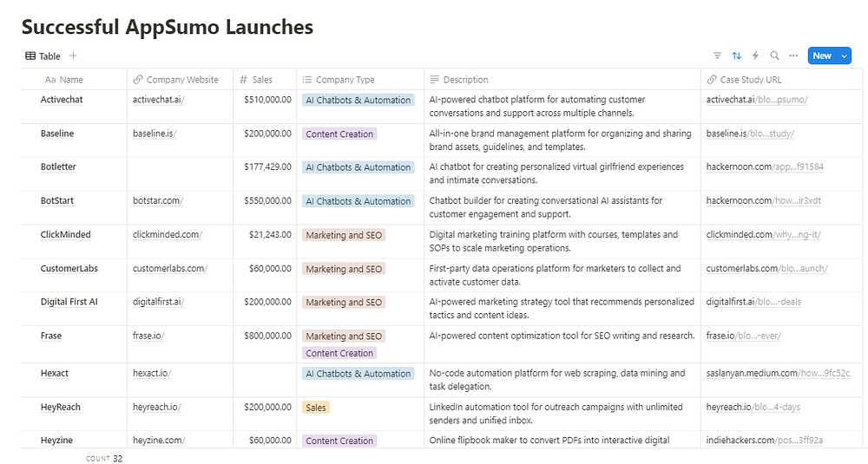
Task: Open the Name column header menu
Action: tap(73, 80)
